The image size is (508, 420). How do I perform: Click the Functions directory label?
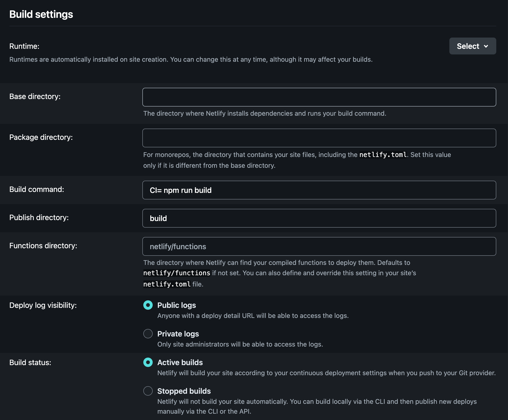[43, 246]
